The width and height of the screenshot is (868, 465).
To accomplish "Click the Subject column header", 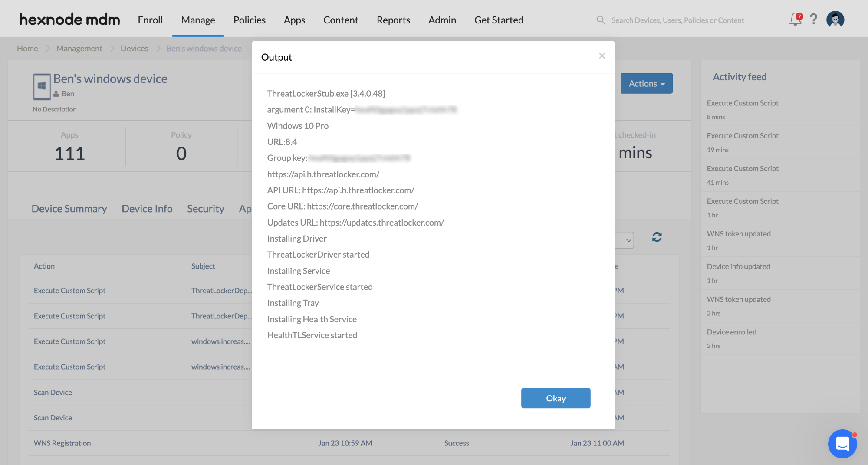I will click(x=203, y=266).
